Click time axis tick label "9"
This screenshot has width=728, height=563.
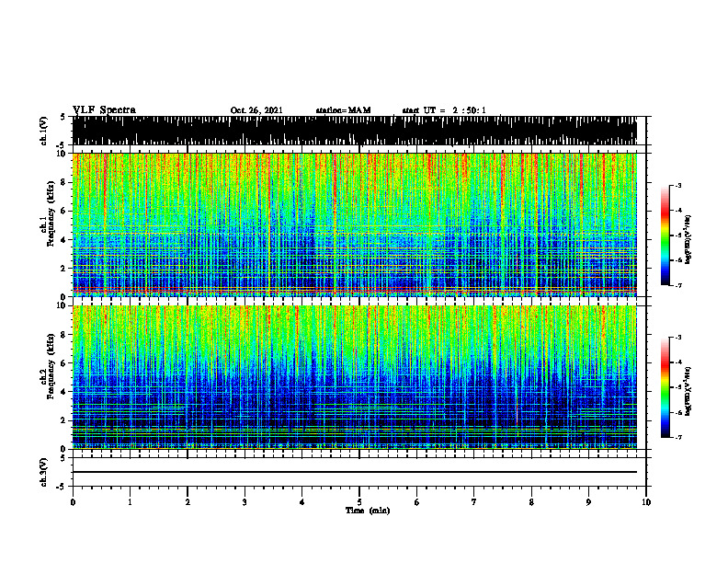[x=588, y=502]
